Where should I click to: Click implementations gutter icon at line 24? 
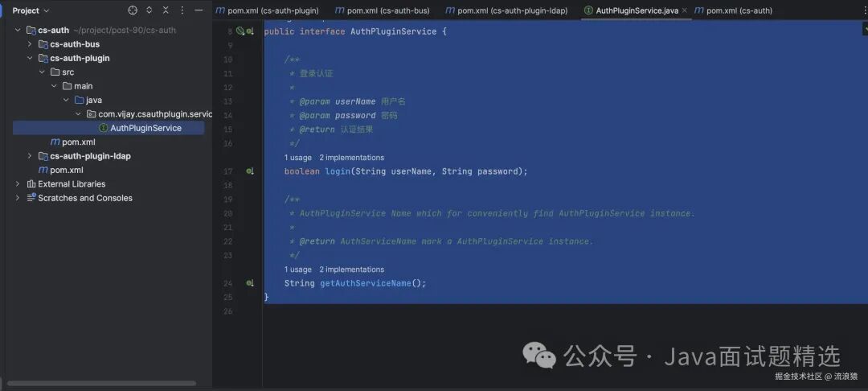pos(250,283)
